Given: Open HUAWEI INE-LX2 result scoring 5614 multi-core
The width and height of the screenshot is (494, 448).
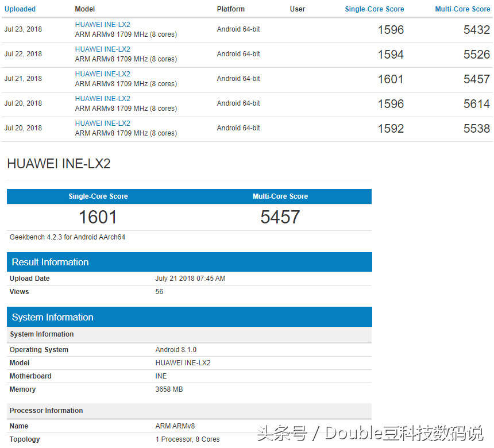Looking at the screenshot, I should pyautogui.click(x=102, y=99).
